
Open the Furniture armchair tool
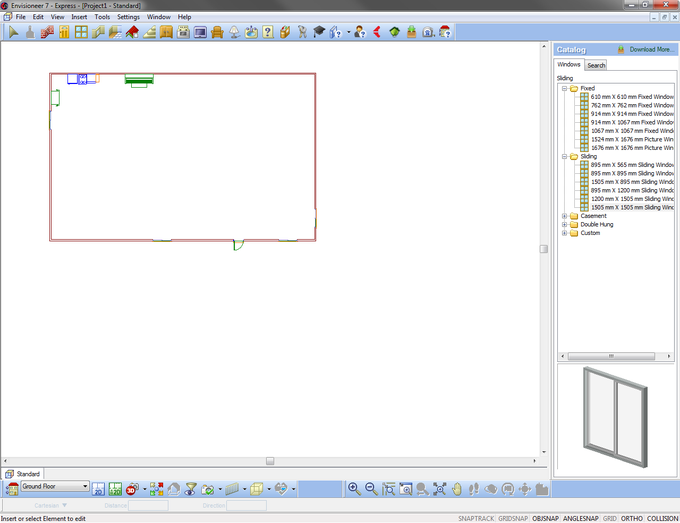[217, 32]
